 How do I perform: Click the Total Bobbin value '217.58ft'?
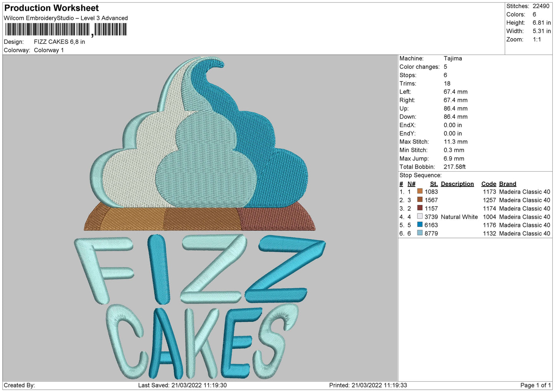click(x=455, y=167)
